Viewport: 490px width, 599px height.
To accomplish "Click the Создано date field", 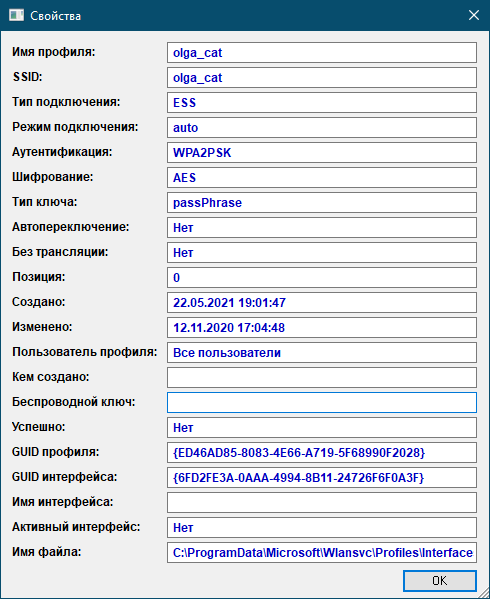I will tap(322, 303).
